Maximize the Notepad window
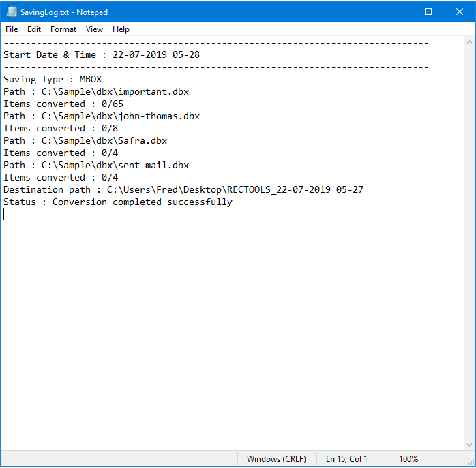Viewport: 476px width, 468px height. [428, 12]
